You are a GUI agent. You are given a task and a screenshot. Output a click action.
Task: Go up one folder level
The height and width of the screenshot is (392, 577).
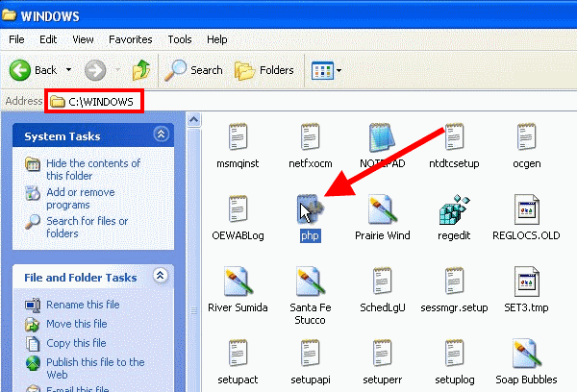[141, 70]
